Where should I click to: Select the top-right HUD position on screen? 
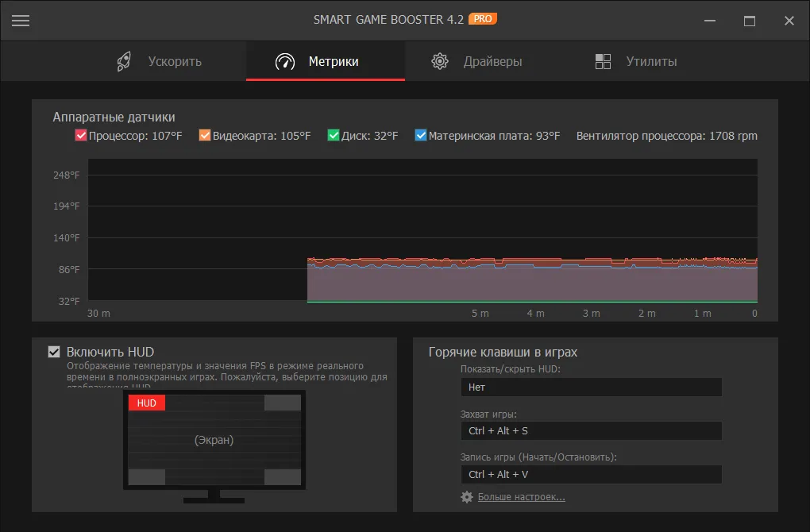click(x=282, y=403)
